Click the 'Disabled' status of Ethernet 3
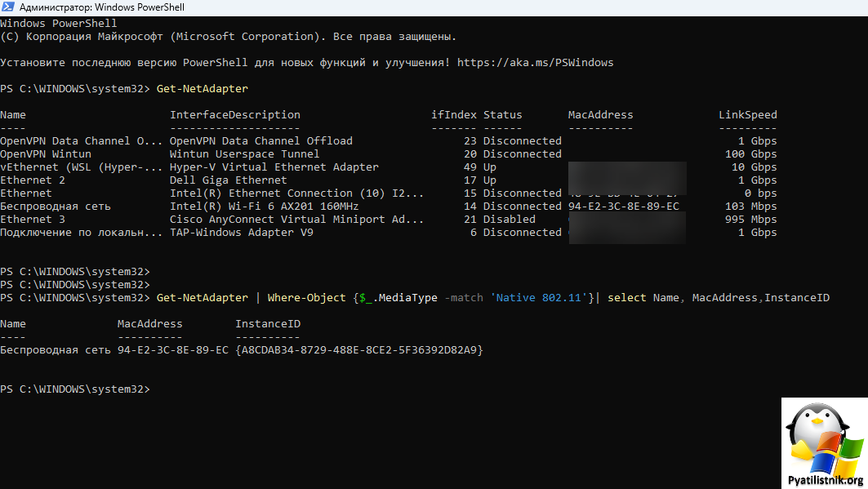Screen dimensions: 868x489 click(x=510, y=220)
